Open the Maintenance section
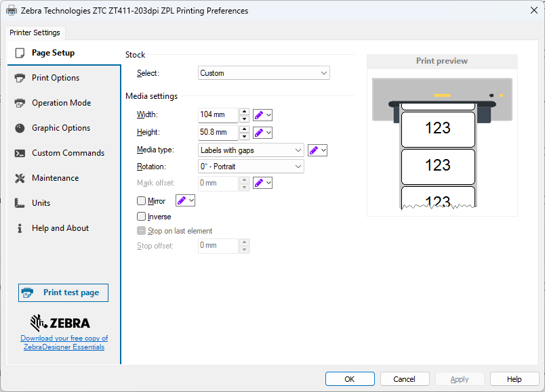545x392 pixels. (64, 178)
